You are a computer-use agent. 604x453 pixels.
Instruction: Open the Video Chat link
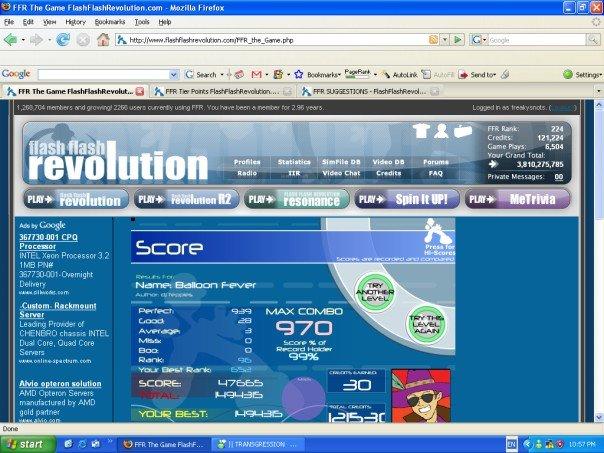pos(341,173)
